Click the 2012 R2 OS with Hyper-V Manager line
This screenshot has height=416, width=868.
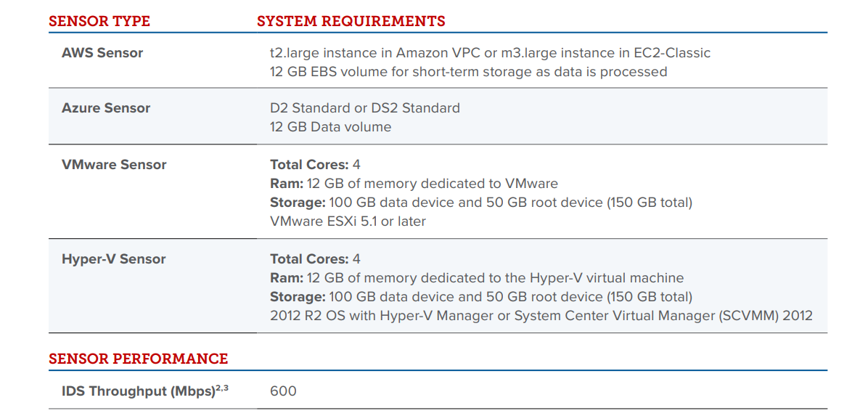click(541, 316)
